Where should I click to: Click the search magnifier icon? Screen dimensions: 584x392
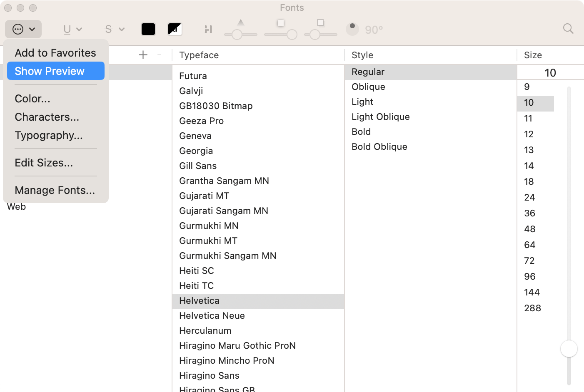click(568, 29)
